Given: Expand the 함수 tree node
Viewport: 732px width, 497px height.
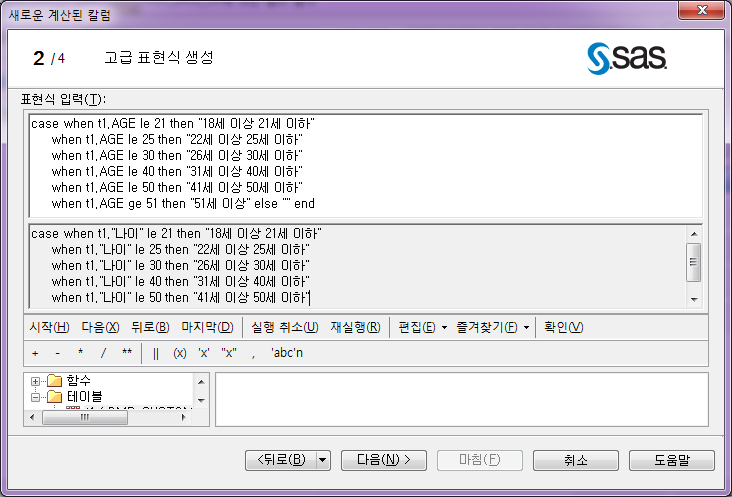Looking at the screenshot, I should click(35, 381).
